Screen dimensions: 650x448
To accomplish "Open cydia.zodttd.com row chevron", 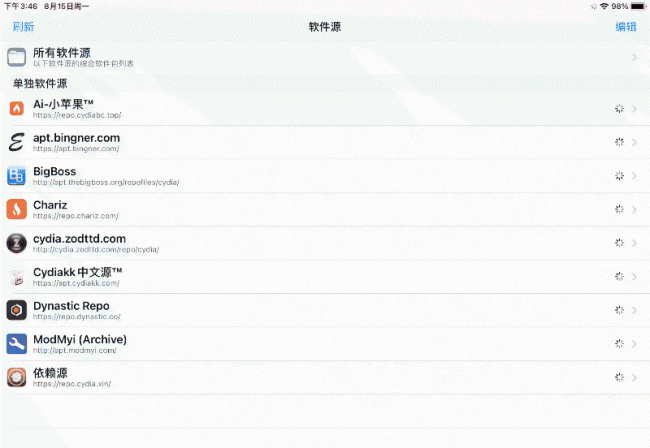I will (x=634, y=243).
